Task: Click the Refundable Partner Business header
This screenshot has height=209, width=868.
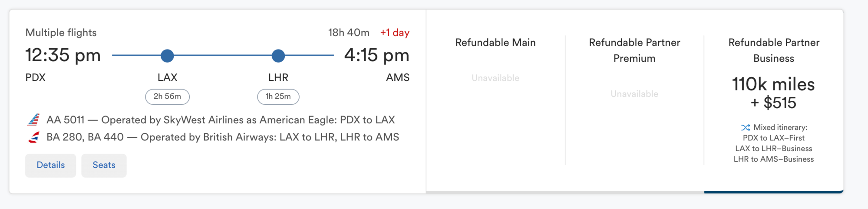Action: click(x=773, y=50)
